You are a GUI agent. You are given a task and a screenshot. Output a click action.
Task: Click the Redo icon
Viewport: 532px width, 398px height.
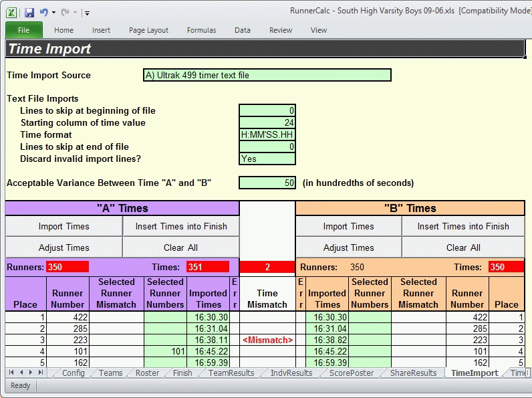coord(65,13)
